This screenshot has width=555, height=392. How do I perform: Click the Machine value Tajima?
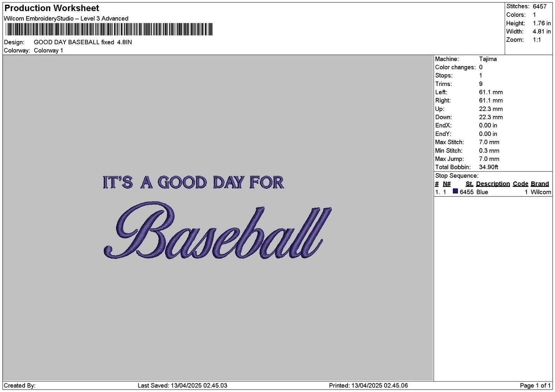coord(488,59)
